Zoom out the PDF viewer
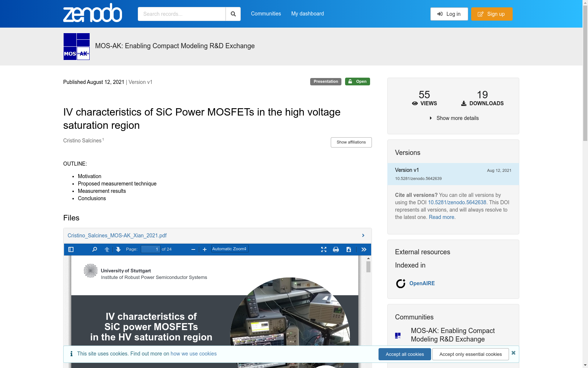The height and width of the screenshot is (368, 588). tap(193, 250)
